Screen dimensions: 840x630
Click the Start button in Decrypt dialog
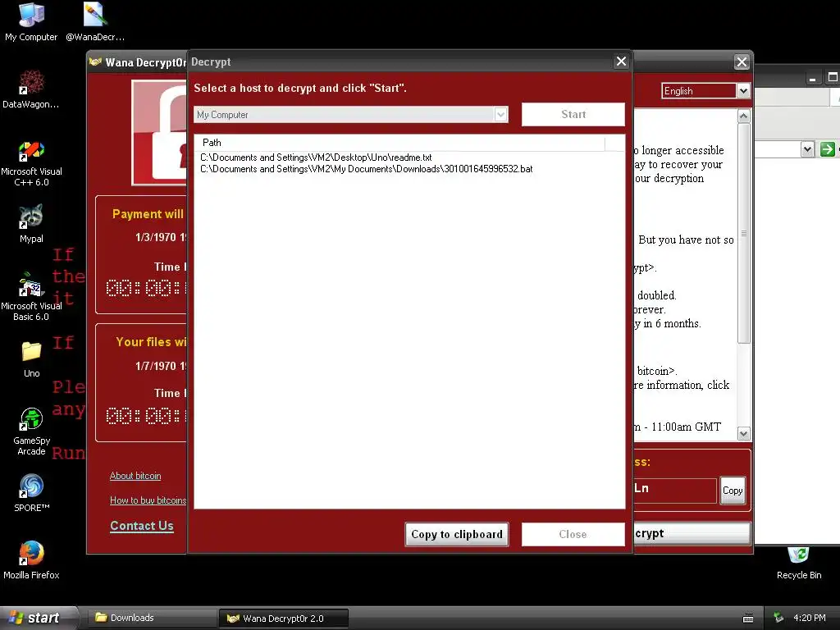click(x=573, y=114)
